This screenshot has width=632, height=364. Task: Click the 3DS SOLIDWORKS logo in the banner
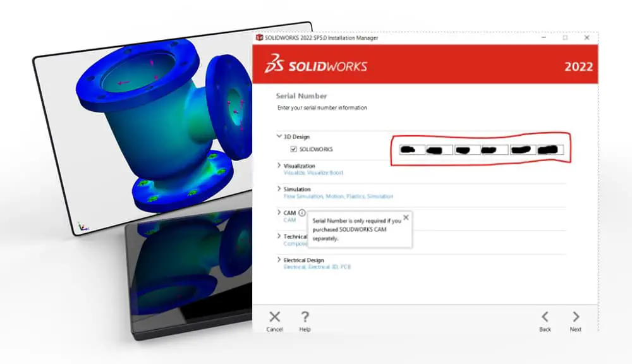(x=316, y=64)
